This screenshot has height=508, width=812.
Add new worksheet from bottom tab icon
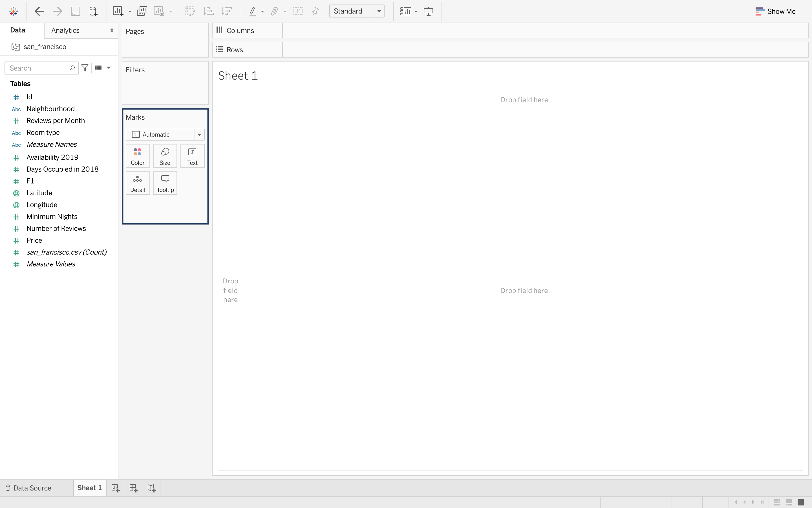tap(115, 488)
